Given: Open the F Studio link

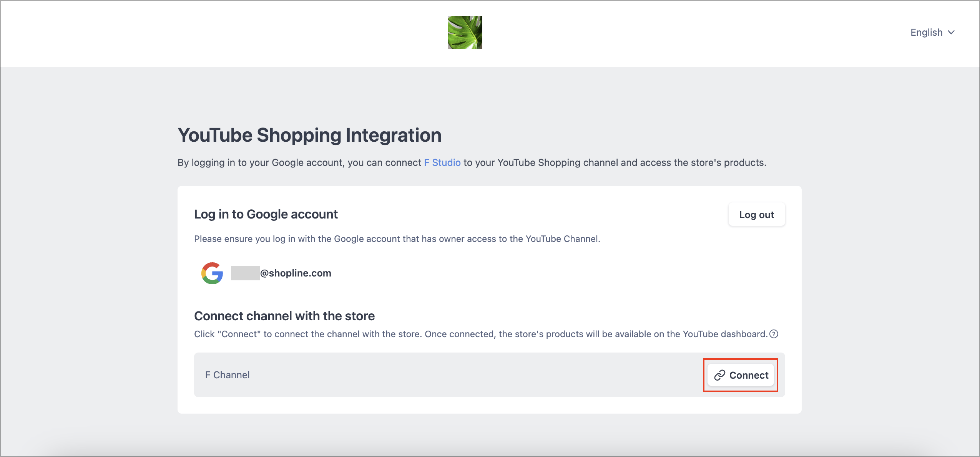Looking at the screenshot, I should pos(442,162).
